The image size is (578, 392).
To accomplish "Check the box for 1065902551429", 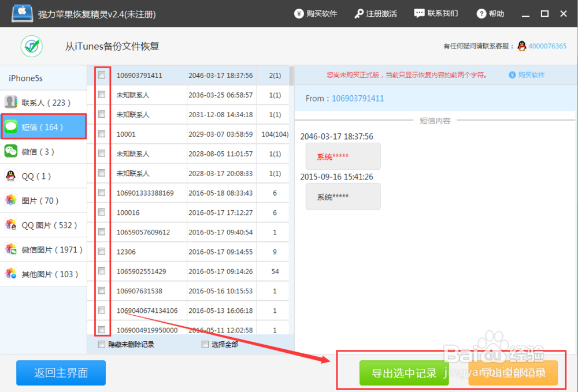I will coord(102,271).
